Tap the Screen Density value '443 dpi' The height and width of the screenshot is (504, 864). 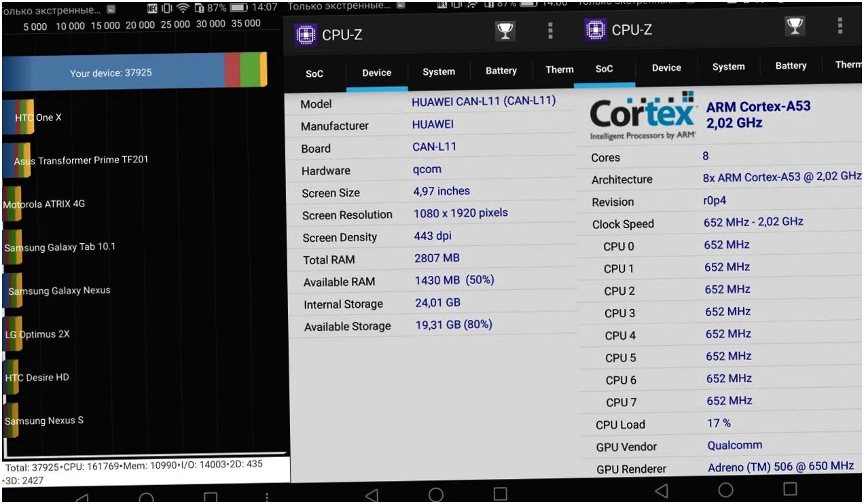[x=433, y=236]
